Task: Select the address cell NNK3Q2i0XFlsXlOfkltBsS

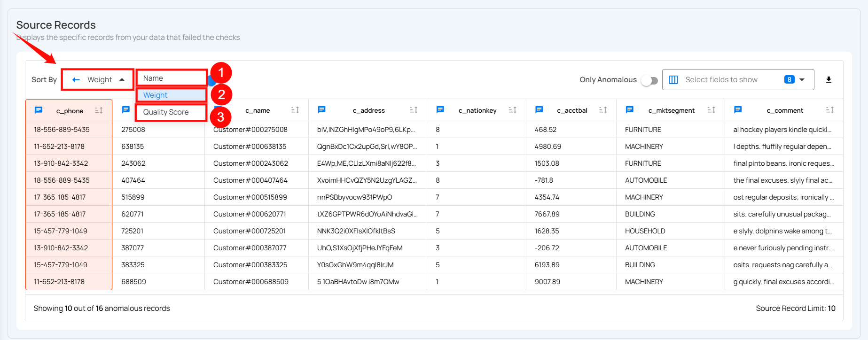Action: [x=368, y=231]
